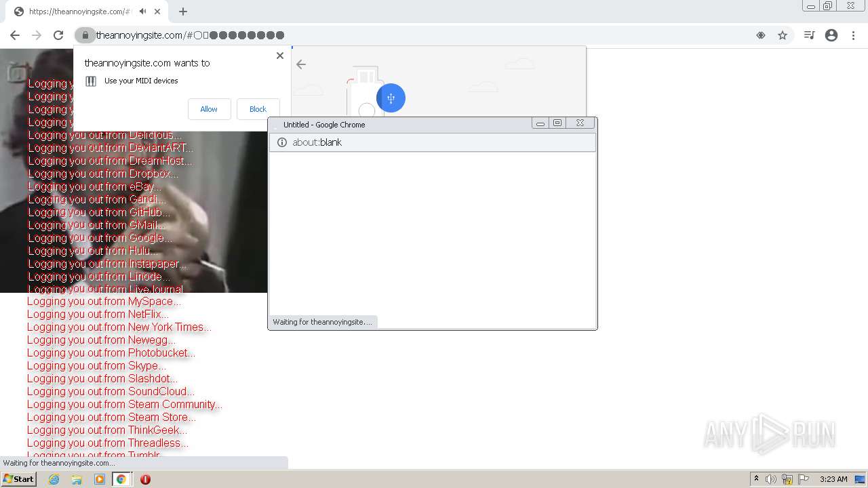Open the red Opera icon on taskbar
Image resolution: width=868 pixels, height=488 pixels.
145,479
